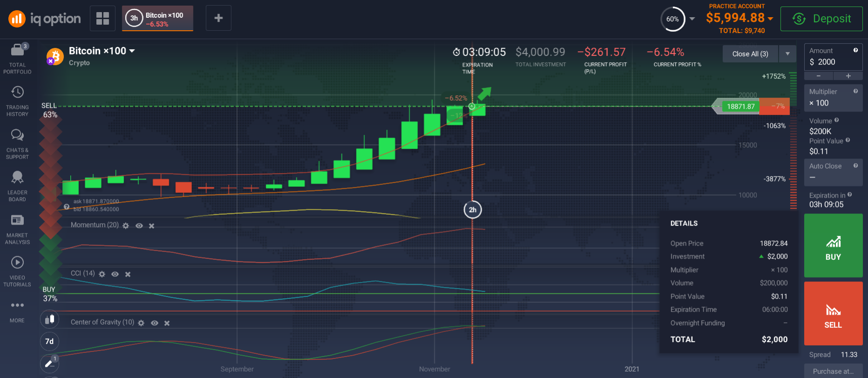The width and height of the screenshot is (868, 378).
Task: Open Momentum (20) settings gear
Action: coord(126,225)
